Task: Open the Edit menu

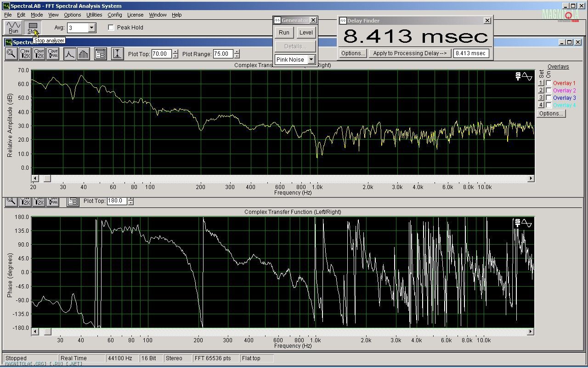Action: point(21,15)
